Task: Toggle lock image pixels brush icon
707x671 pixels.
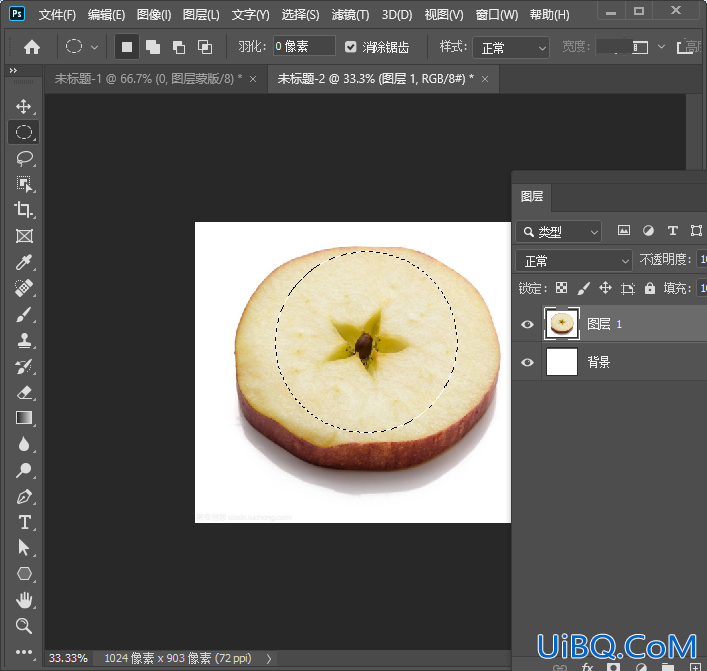Action: point(583,288)
